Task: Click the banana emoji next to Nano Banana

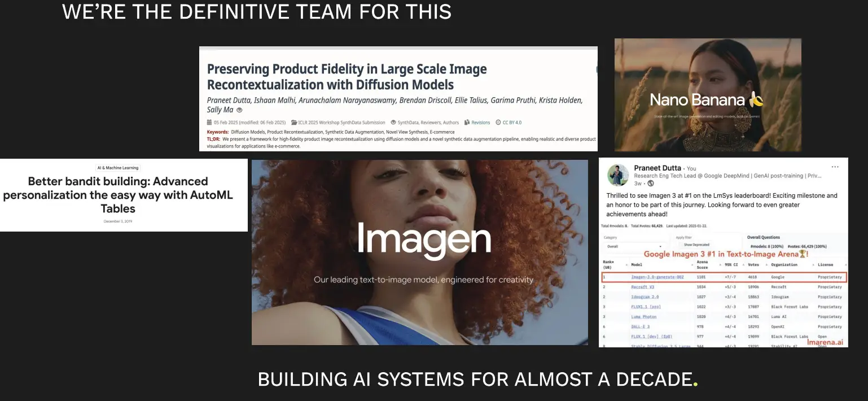Action: [756, 100]
